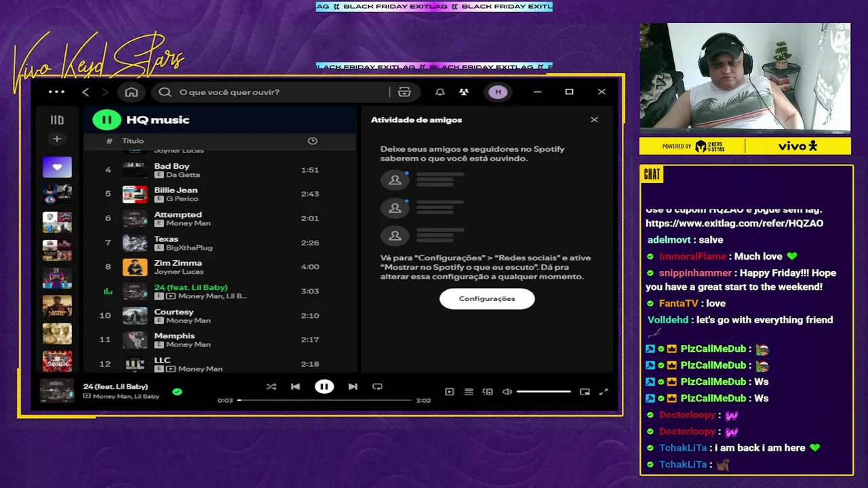
Task: Click the 'Configurações' button
Action: pos(487,299)
